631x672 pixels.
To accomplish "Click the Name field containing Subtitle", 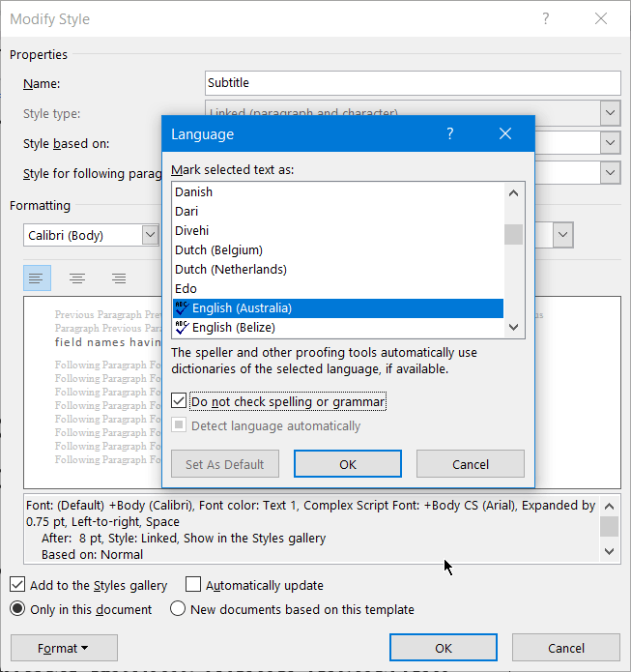I will [x=413, y=83].
